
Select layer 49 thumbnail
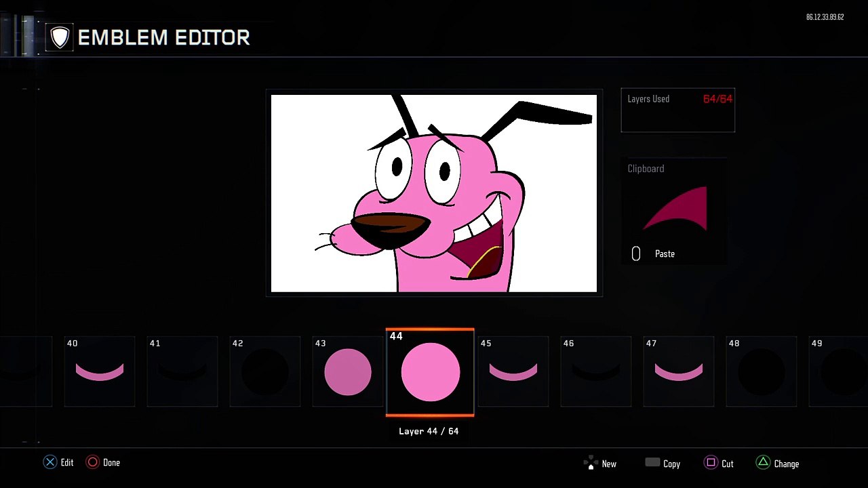click(838, 371)
